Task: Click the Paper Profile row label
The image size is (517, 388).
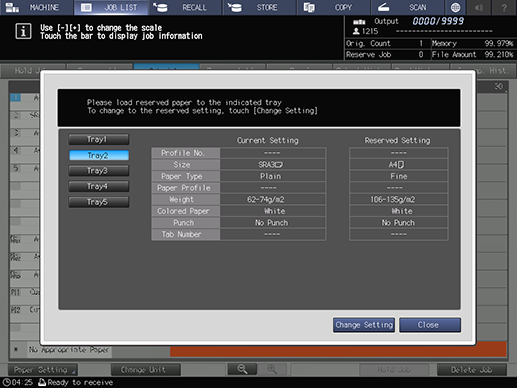Action: coord(186,188)
